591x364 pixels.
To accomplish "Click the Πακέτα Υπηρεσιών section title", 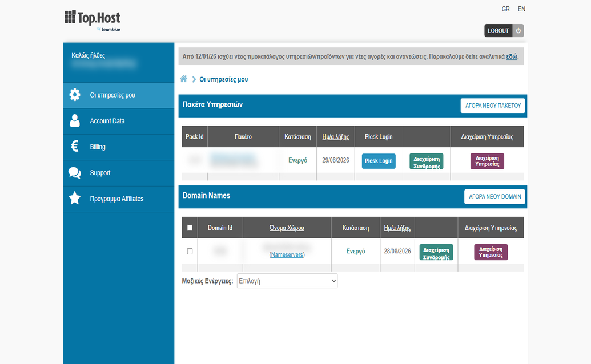I will (212, 104).
